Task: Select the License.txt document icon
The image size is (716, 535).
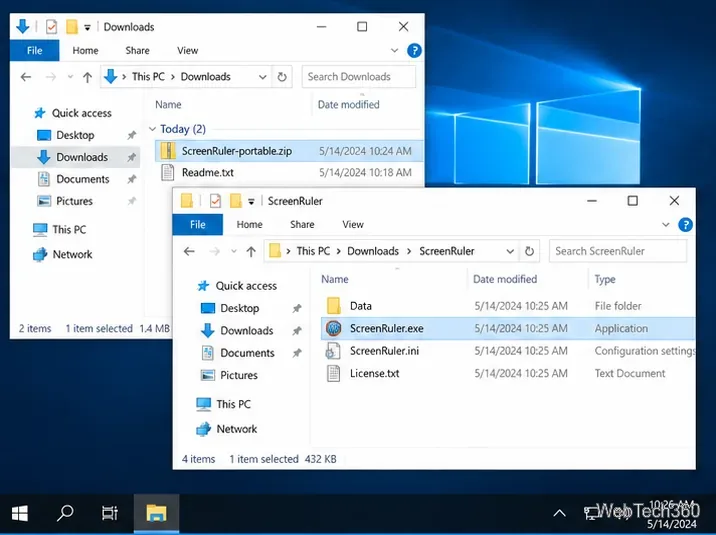Action: pyautogui.click(x=333, y=373)
